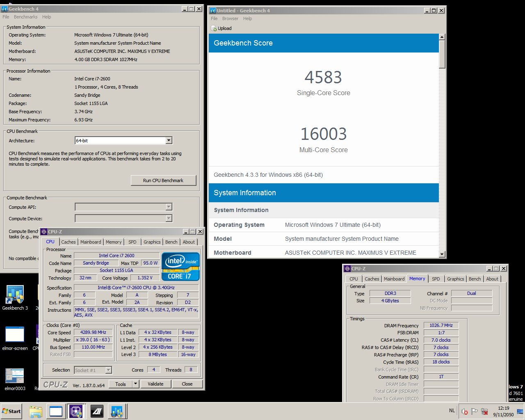Open the elmor-screen desktop icon

click(15, 338)
